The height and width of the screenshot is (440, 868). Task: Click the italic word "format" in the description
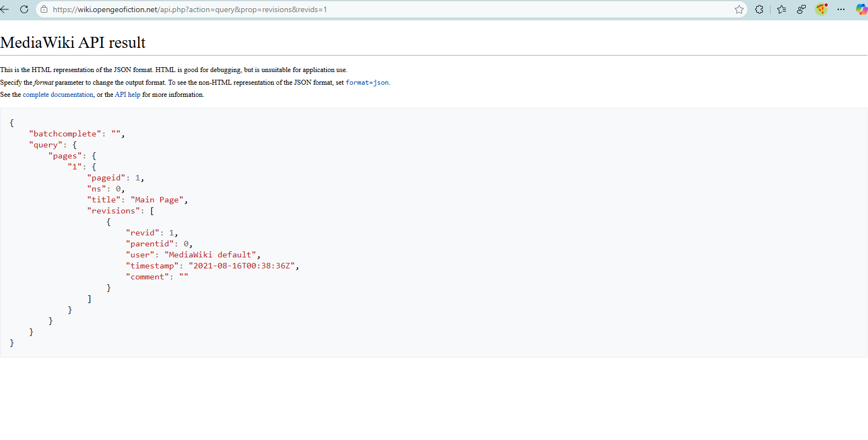click(43, 82)
